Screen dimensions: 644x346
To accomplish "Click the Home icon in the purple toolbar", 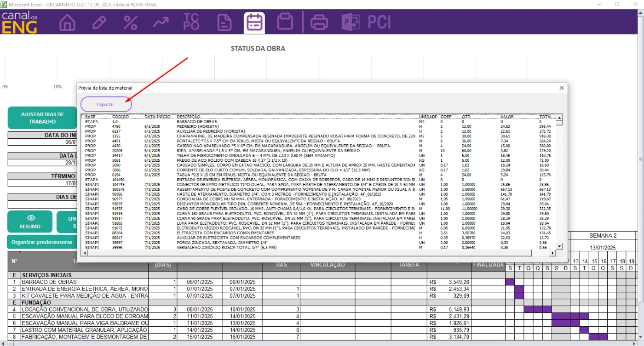I will pos(68,22).
